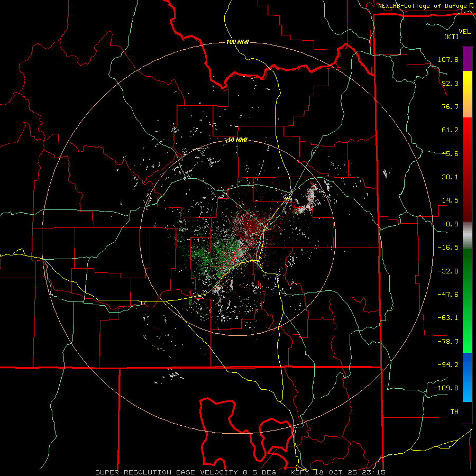This screenshot has width=476, height=476.
Task: Click the 50 NMI range ring label
Action: [x=237, y=140]
